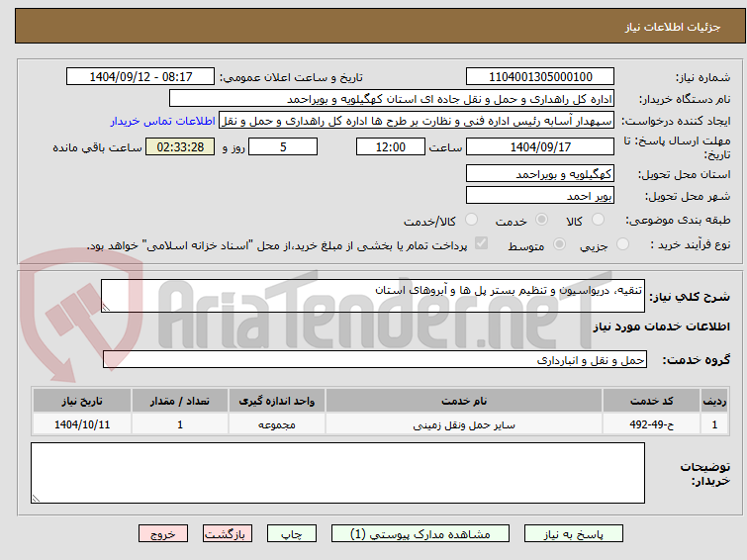Click the need date cell 1404/10/11

(x=82, y=424)
